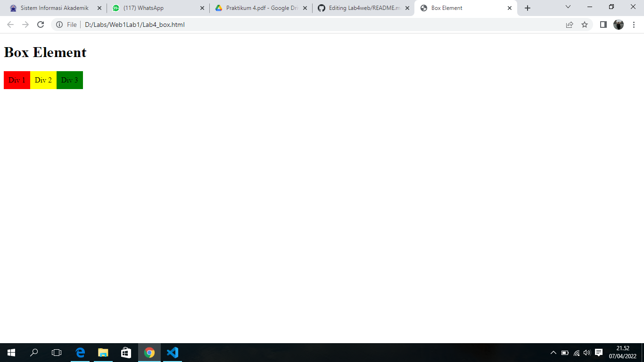Open Microsoft Edge from the taskbar

click(x=80, y=353)
